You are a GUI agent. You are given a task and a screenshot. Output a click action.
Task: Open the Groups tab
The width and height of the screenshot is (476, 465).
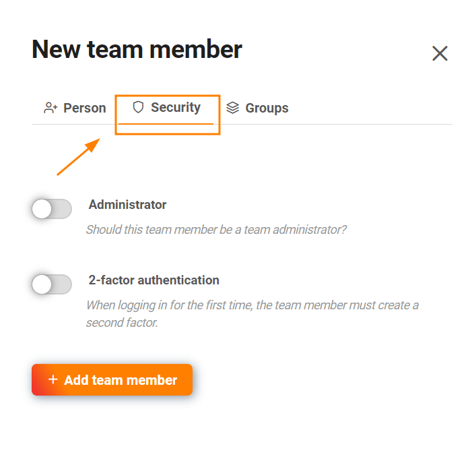[267, 108]
